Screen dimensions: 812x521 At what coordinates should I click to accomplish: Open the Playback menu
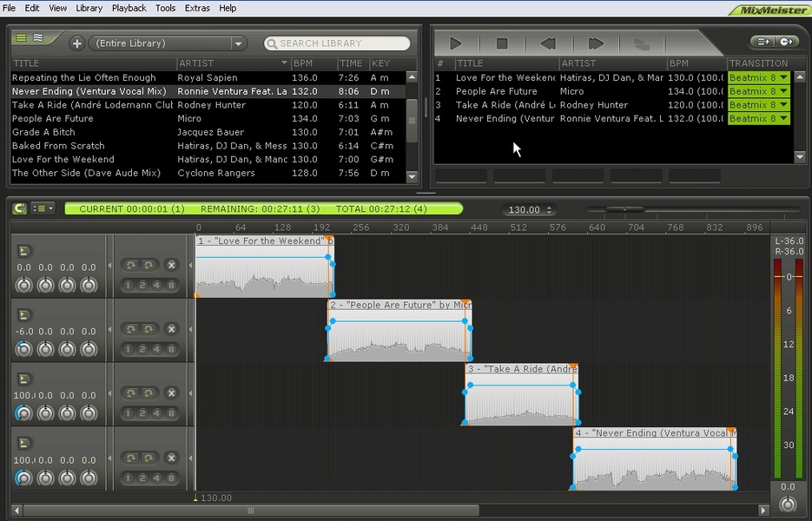(x=129, y=8)
